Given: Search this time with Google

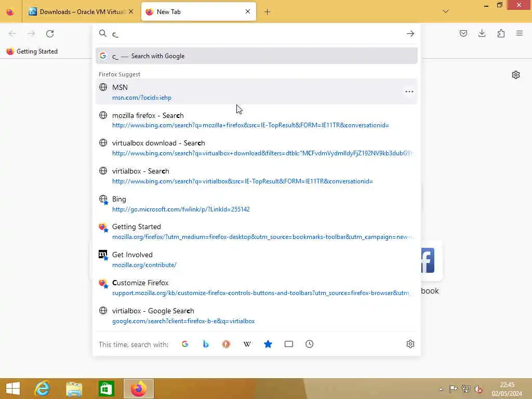Looking at the screenshot, I should [185, 344].
